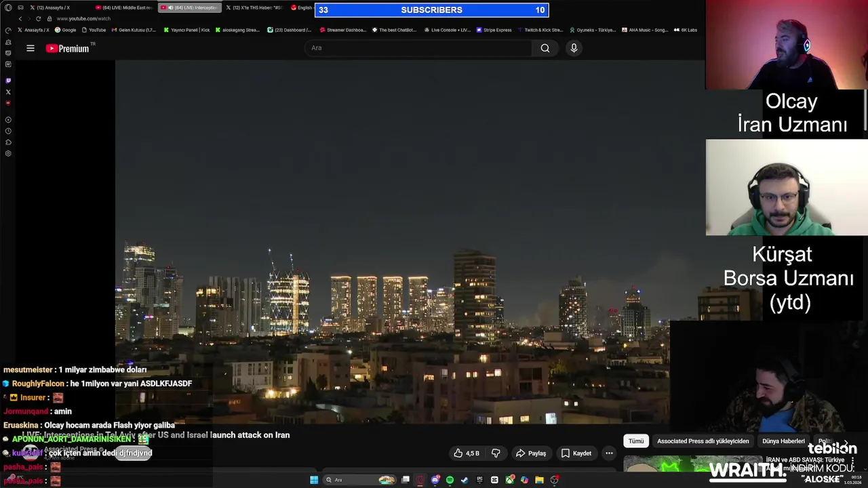This screenshot has height=488, width=868.
Task: Open 'AHA Music' bookmark
Action: 645,30
